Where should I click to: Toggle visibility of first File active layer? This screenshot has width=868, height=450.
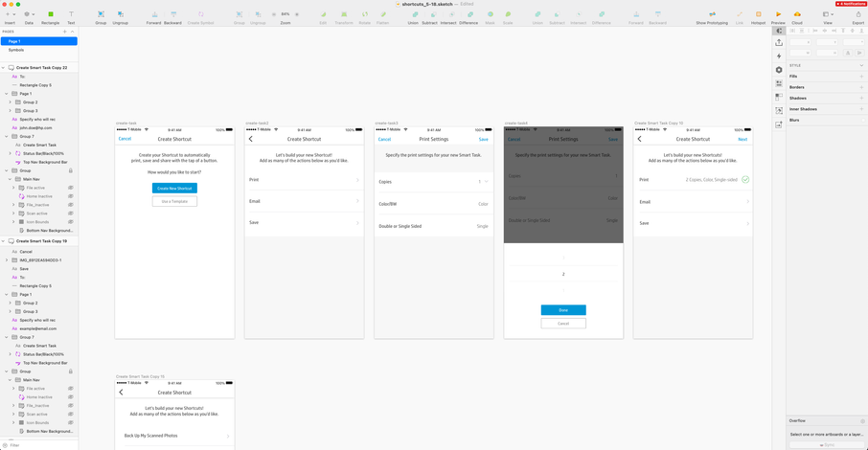coord(70,188)
